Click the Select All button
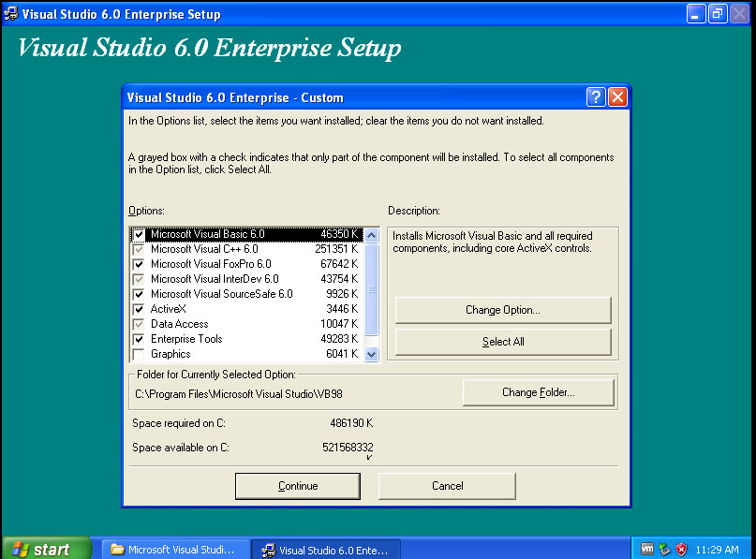Viewport: 756px width, 559px height. [503, 342]
